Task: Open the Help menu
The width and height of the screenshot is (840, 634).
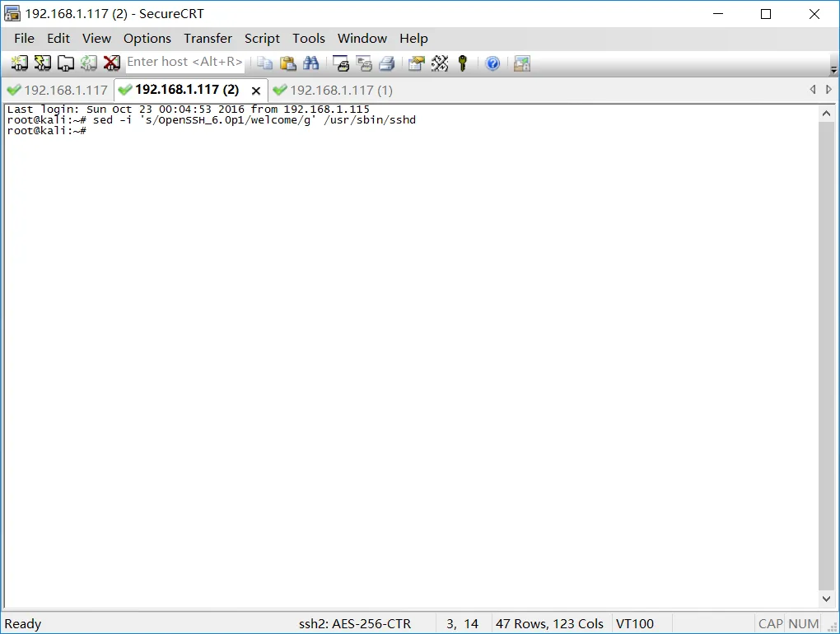Action: coord(413,39)
